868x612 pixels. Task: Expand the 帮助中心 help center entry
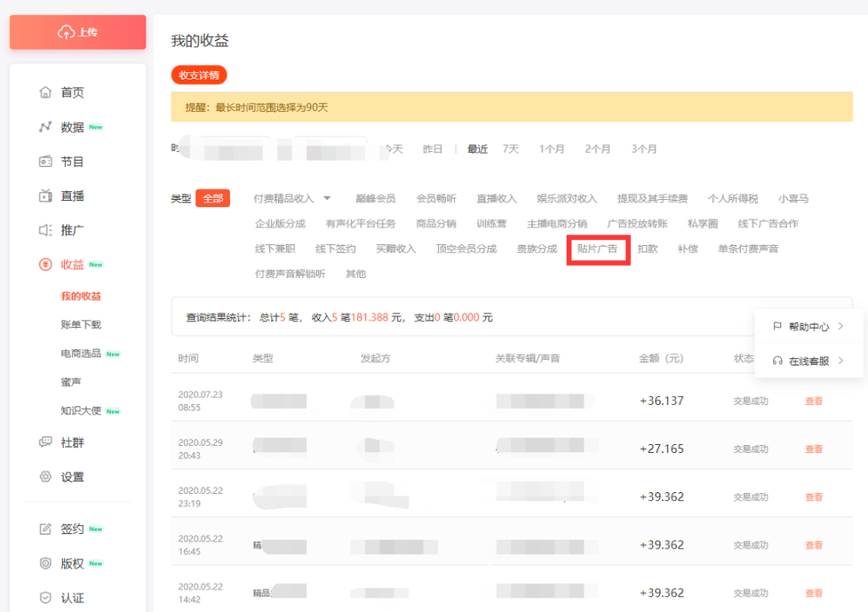pyautogui.click(x=809, y=326)
